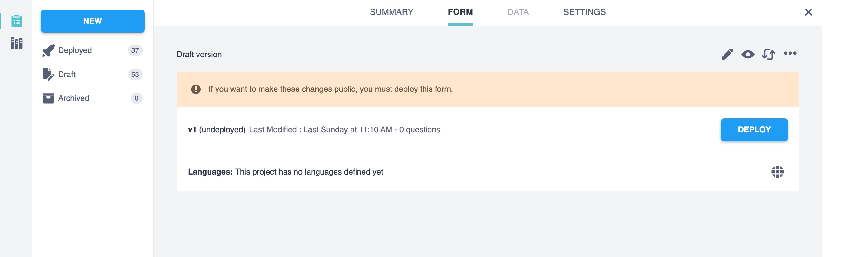Select the FORM tab
The image size is (868, 257).
[460, 12]
